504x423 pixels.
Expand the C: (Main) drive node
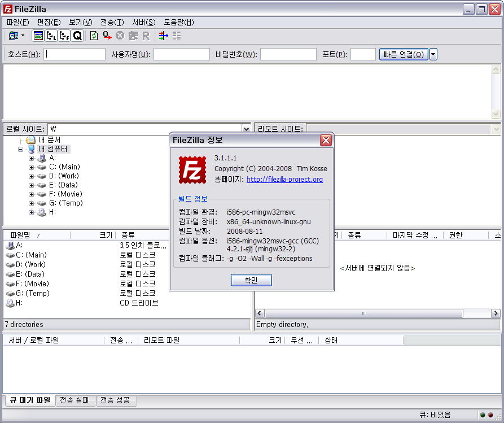pos(32,167)
